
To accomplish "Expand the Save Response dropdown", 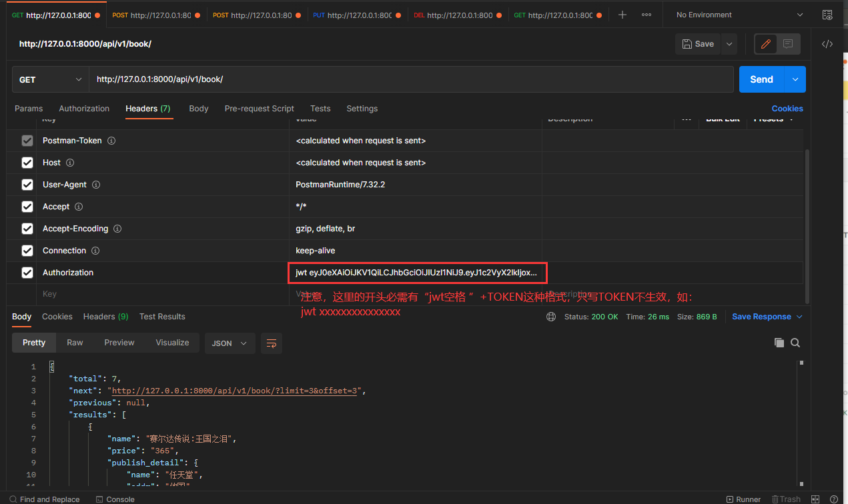I will (x=767, y=317).
